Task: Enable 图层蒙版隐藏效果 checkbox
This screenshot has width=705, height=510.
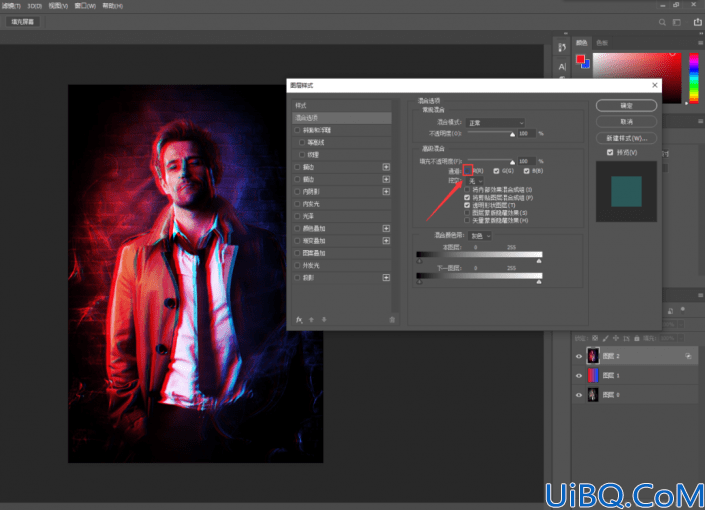Action: 467,213
